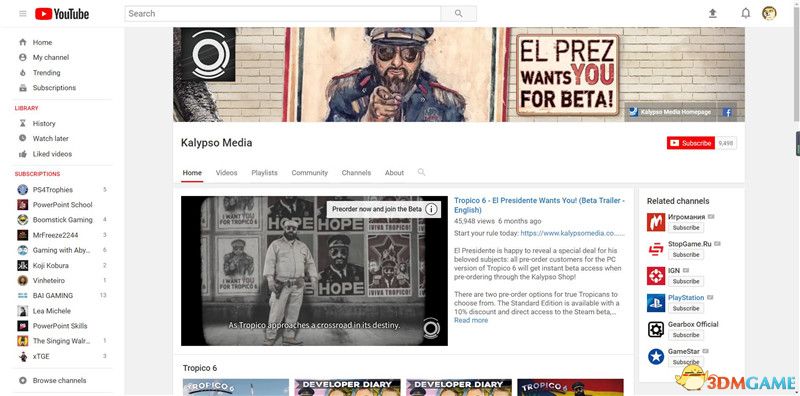Image resolution: width=800 pixels, height=396 pixels.
Task: Open the upload video icon
Action: (713, 14)
